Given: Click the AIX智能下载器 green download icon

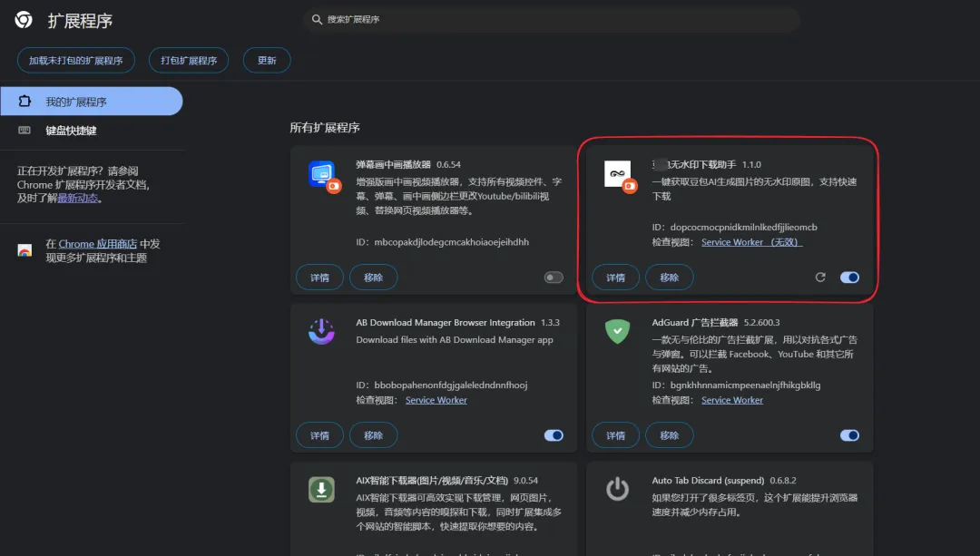Looking at the screenshot, I should [321, 490].
